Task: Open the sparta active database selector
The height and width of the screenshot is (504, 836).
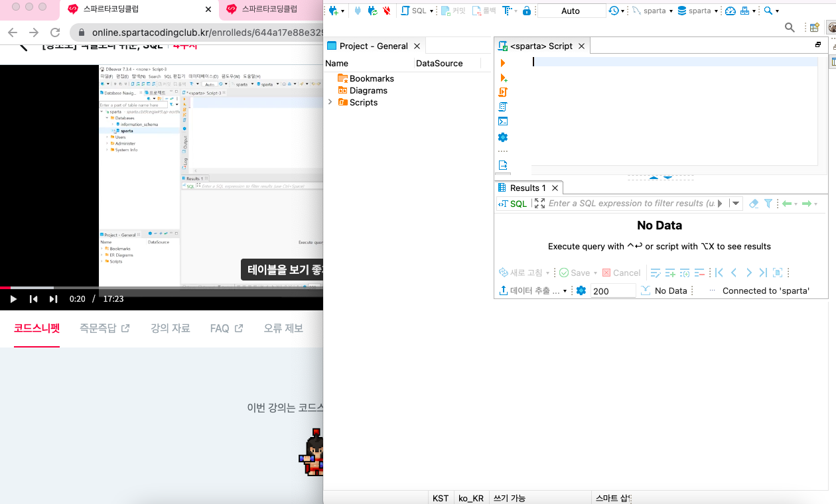Action: point(698,11)
